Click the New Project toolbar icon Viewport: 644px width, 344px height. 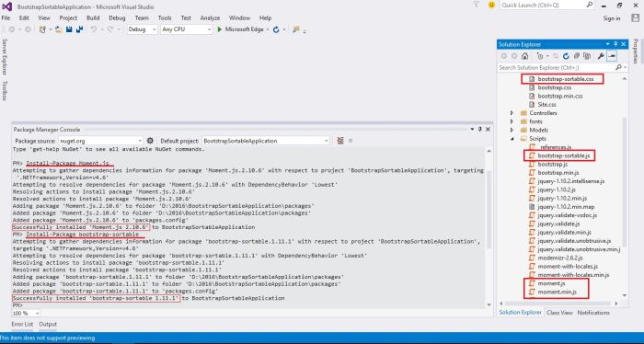point(42,29)
